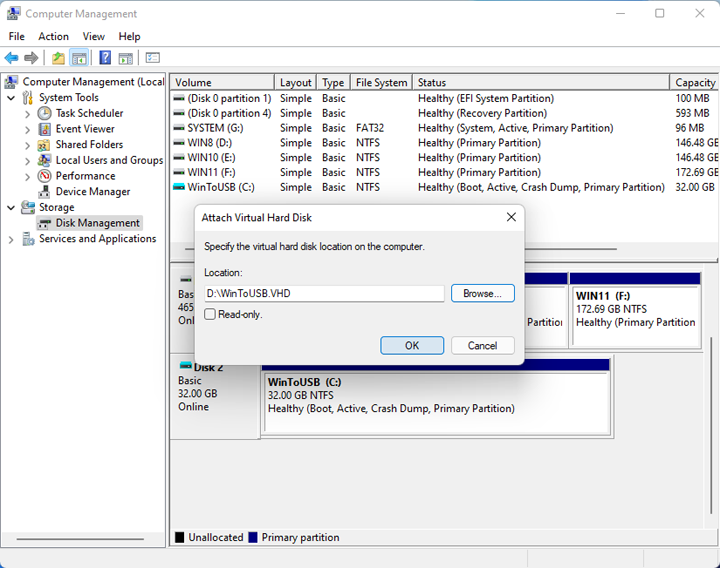Click the Disk 2 drive icon

click(186, 366)
